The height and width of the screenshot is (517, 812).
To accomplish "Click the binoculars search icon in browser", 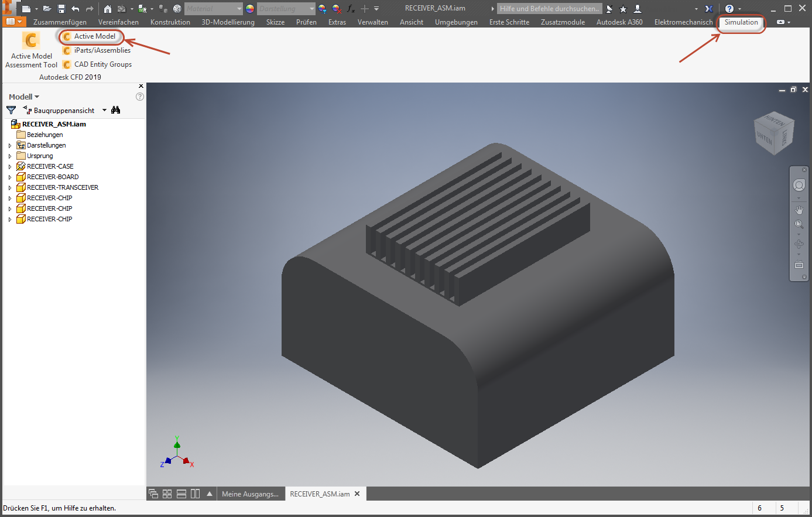I will point(116,110).
